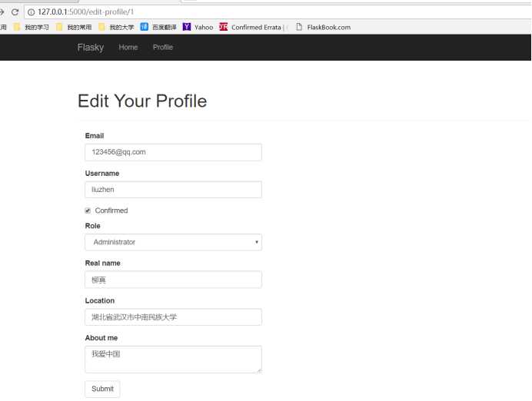
Task: Select the Administrator role combo box
Action: (x=174, y=242)
